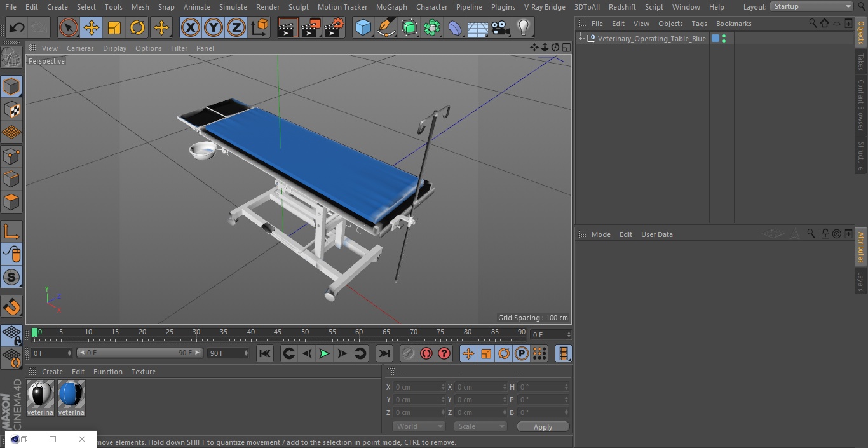
Task: Toggle viewport Solo mode
Action: coord(11,277)
